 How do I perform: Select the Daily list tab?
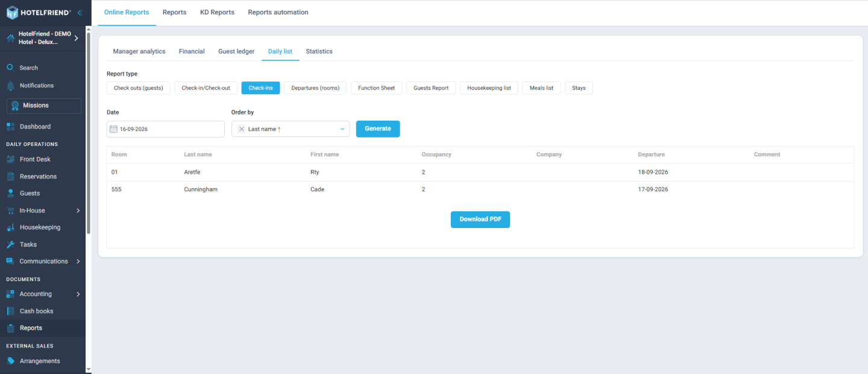tap(280, 51)
